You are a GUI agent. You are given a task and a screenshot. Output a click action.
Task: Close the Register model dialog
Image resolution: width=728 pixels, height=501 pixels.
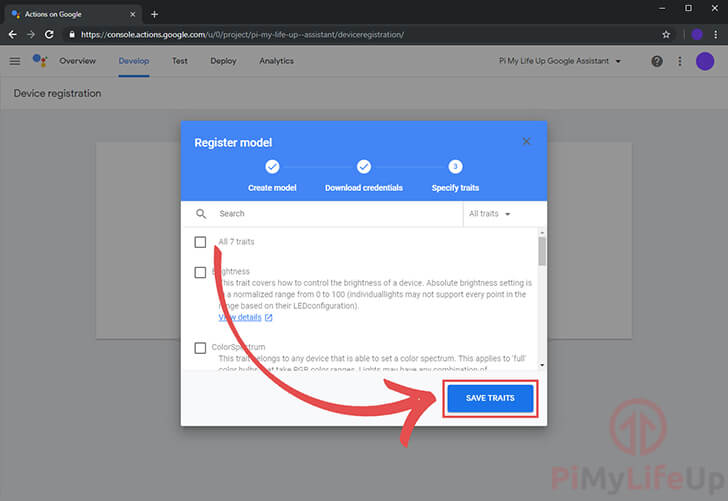coord(526,141)
